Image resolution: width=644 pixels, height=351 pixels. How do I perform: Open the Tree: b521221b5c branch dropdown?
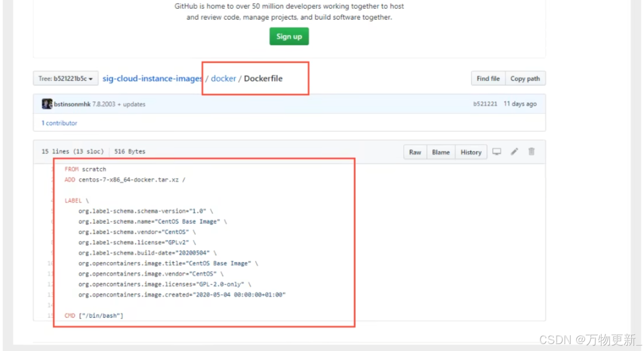coord(66,79)
